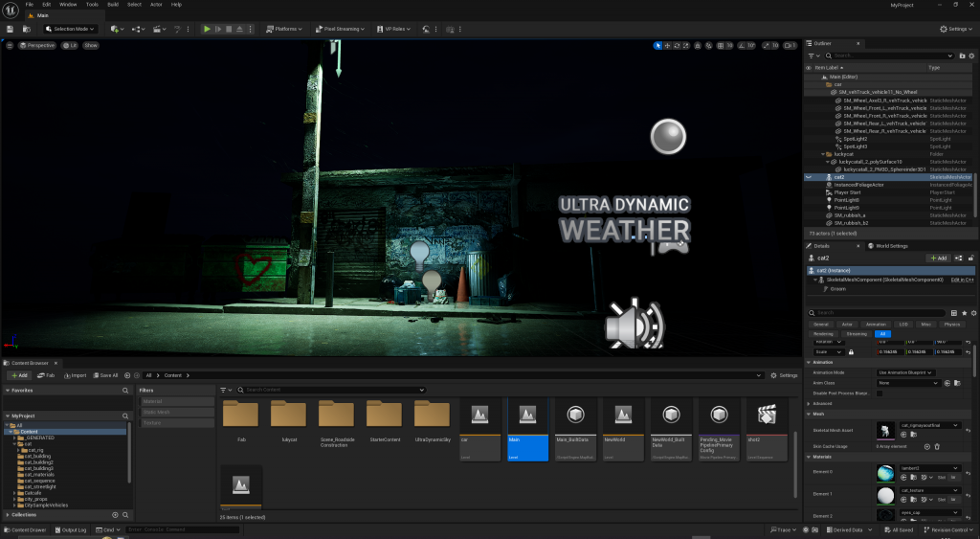The image size is (980, 539).
Task: Select the Physics filter in Details
Action: (x=952, y=324)
